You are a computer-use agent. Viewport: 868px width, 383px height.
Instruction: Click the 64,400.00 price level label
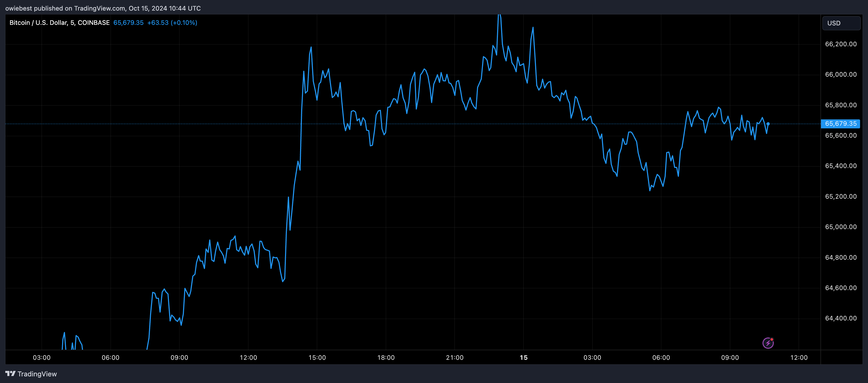841,318
